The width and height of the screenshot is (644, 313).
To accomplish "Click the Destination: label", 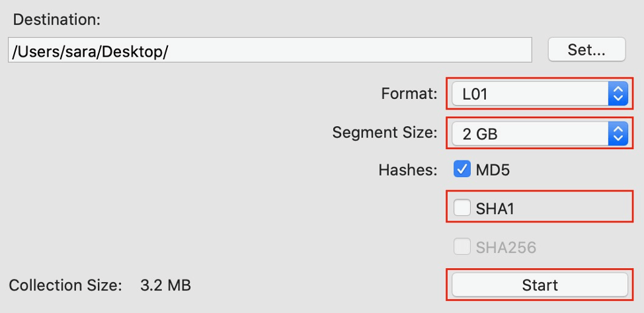I will click(57, 18).
